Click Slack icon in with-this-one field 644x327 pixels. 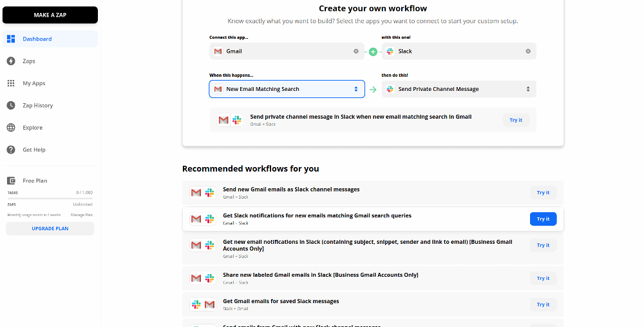[390, 52]
